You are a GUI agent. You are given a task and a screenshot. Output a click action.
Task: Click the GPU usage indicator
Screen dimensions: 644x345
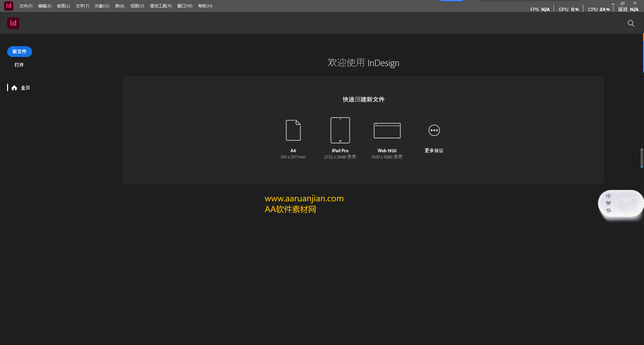[568, 9]
